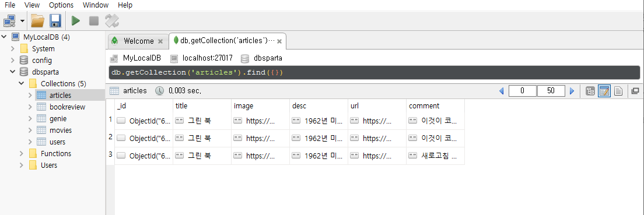Click the _id column header
Image resolution: width=644 pixels, height=215 pixels.
click(143, 106)
